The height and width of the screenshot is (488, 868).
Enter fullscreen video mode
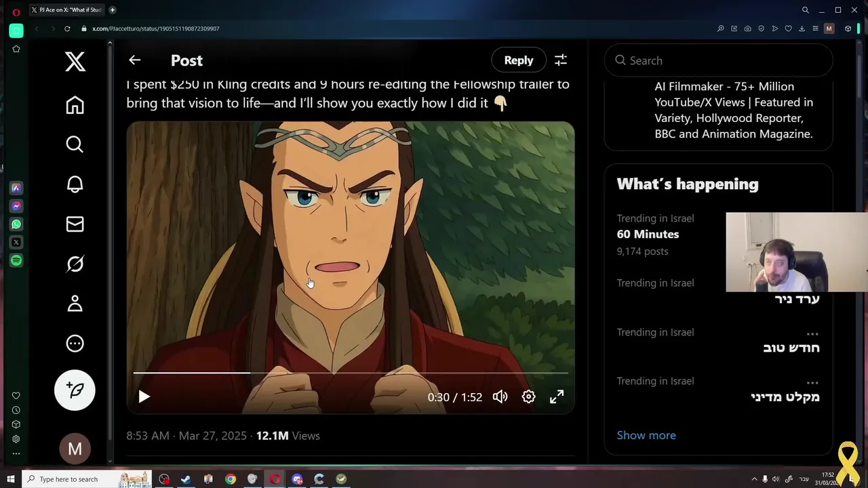[x=557, y=397]
